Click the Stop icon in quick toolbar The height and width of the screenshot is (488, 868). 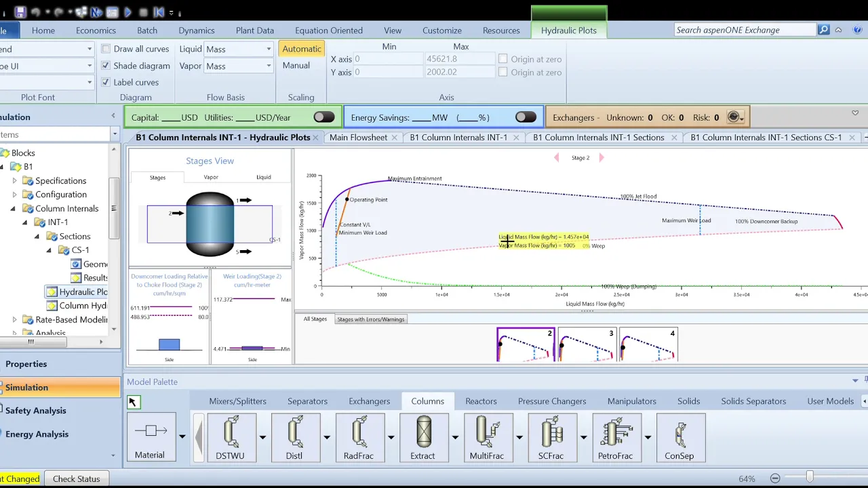[143, 12]
